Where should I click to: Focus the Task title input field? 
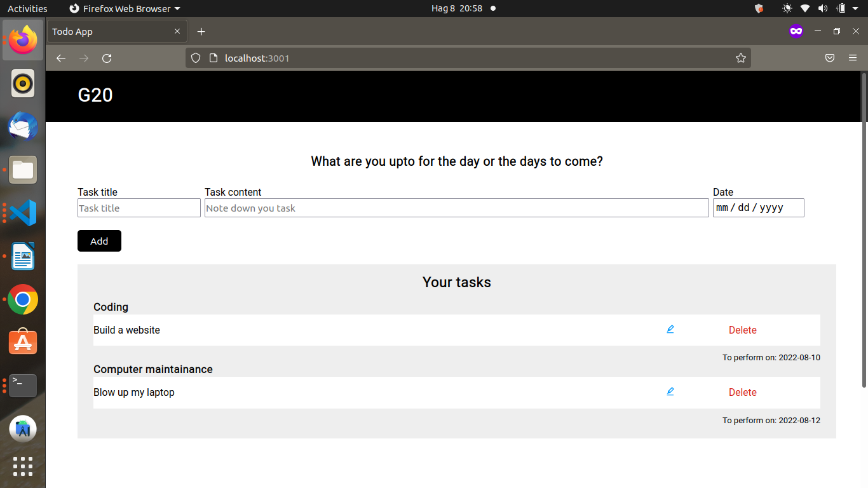139,208
